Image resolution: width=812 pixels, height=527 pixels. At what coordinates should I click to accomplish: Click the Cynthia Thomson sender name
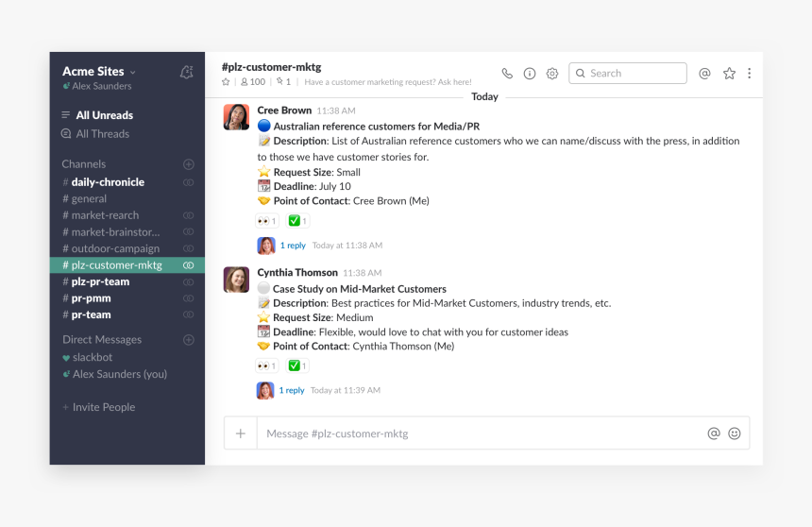297,273
